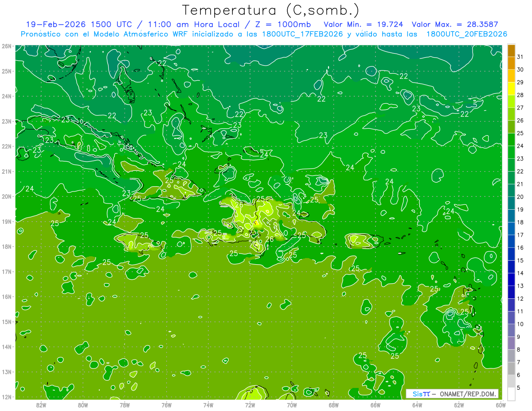Click the "18" label on the color scale

coord(520,222)
